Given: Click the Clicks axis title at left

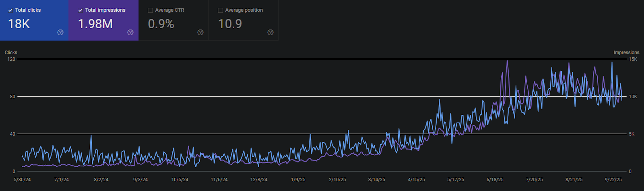Looking at the screenshot, I should (x=11, y=52).
